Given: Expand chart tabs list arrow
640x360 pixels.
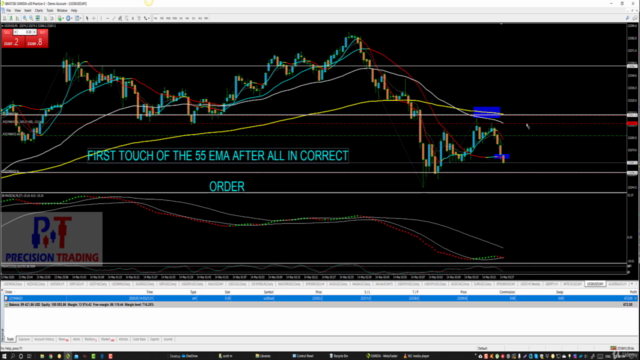Looking at the screenshot, I should coord(632,284).
